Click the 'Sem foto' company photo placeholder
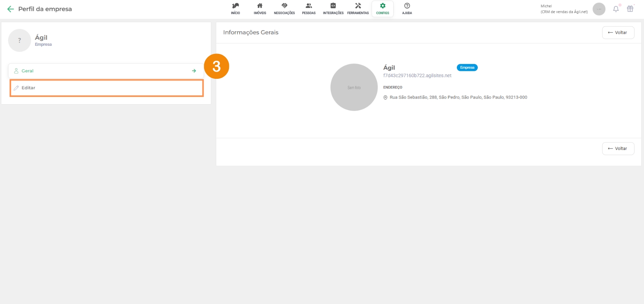This screenshot has width=644, height=304. click(354, 87)
